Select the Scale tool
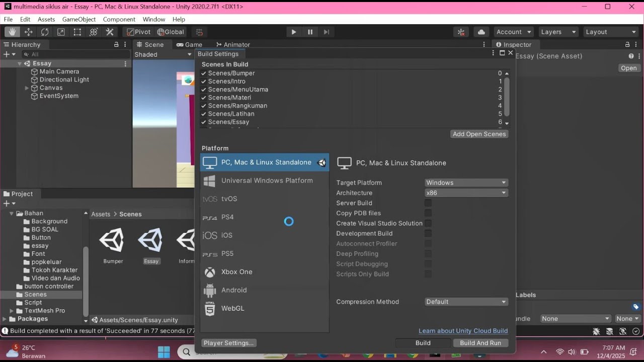The image size is (644, 362). [x=61, y=32]
